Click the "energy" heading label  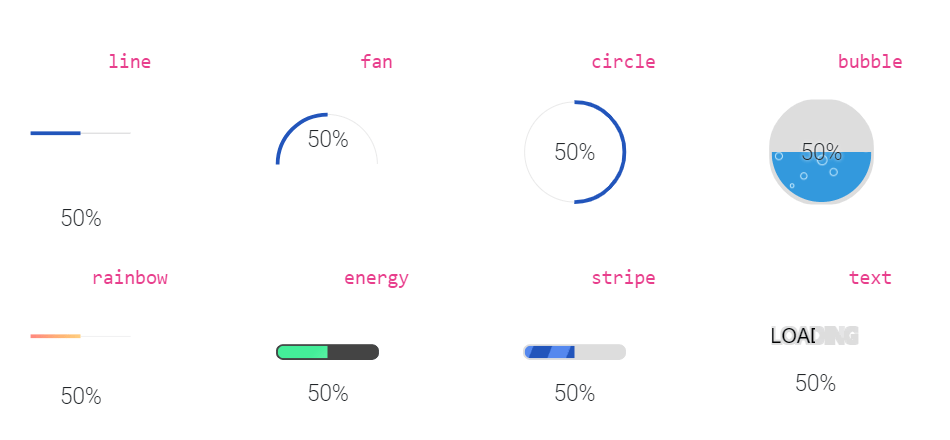[x=376, y=278]
